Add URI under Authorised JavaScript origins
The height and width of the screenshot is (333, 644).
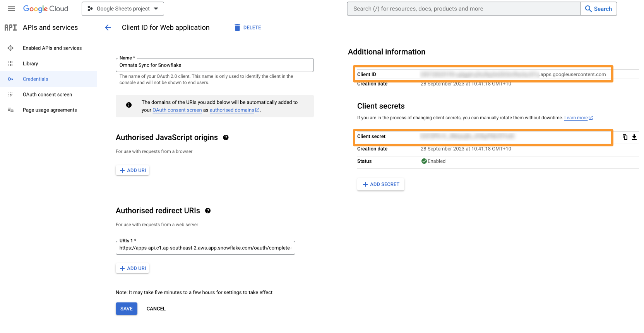tap(132, 170)
